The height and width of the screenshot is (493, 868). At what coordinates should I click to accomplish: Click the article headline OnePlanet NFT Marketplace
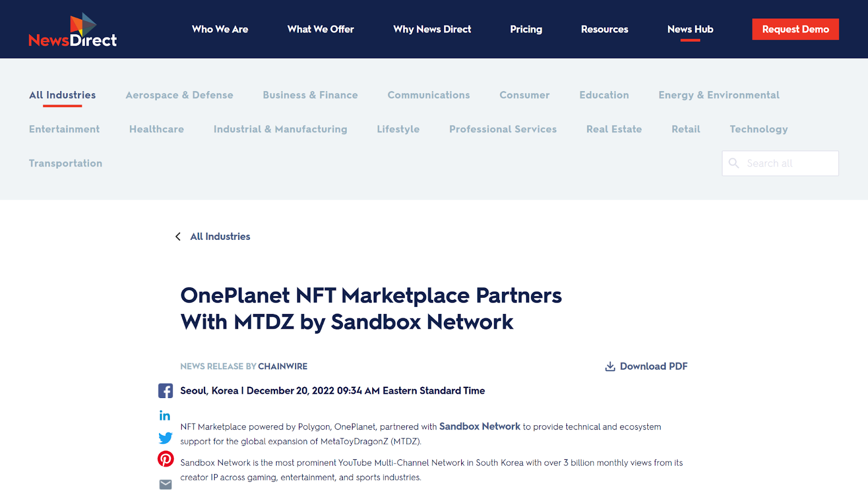click(371, 309)
